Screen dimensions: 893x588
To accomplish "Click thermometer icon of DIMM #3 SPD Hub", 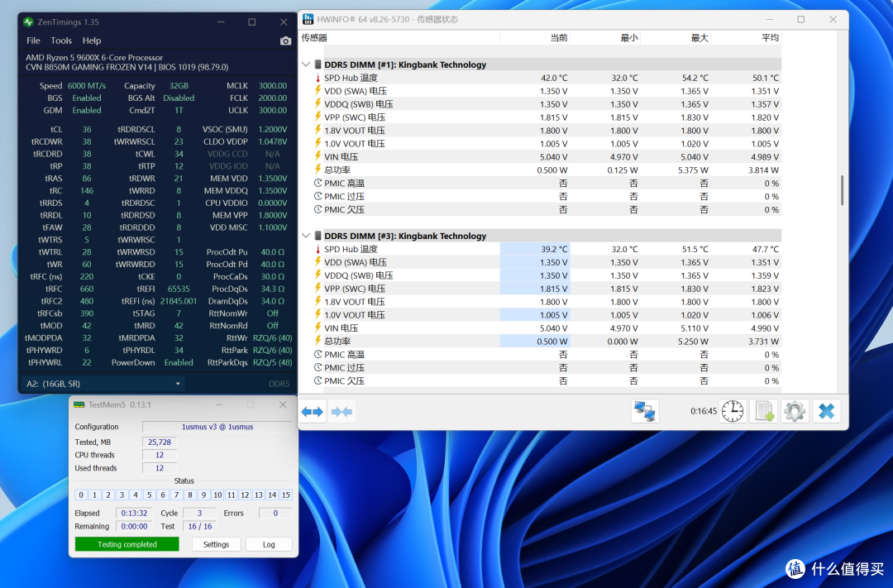I will 318,250.
